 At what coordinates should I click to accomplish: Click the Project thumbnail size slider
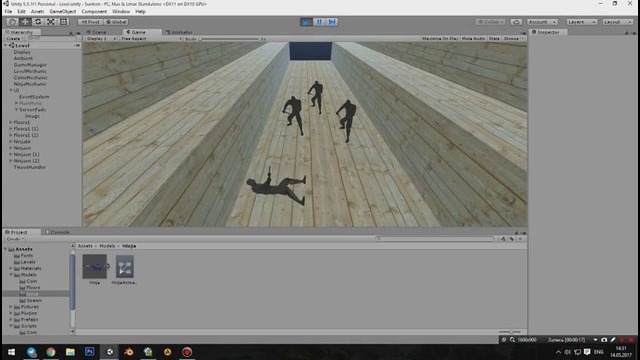pyautogui.click(x=510, y=332)
